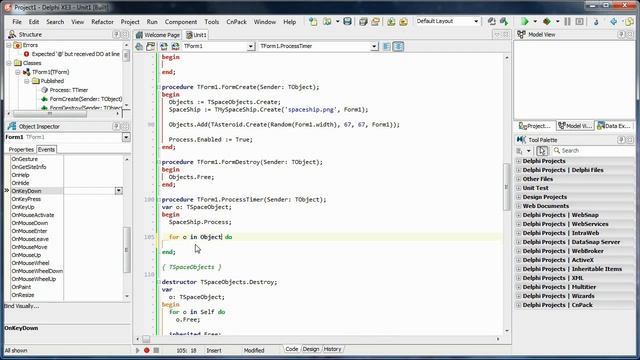Collapse the Errors node in Structure
Viewport: 640px width, 360px height.
(x=9, y=45)
